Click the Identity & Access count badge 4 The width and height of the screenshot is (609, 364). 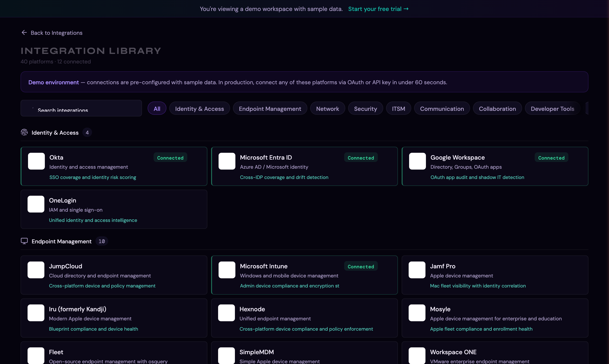click(87, 133)
